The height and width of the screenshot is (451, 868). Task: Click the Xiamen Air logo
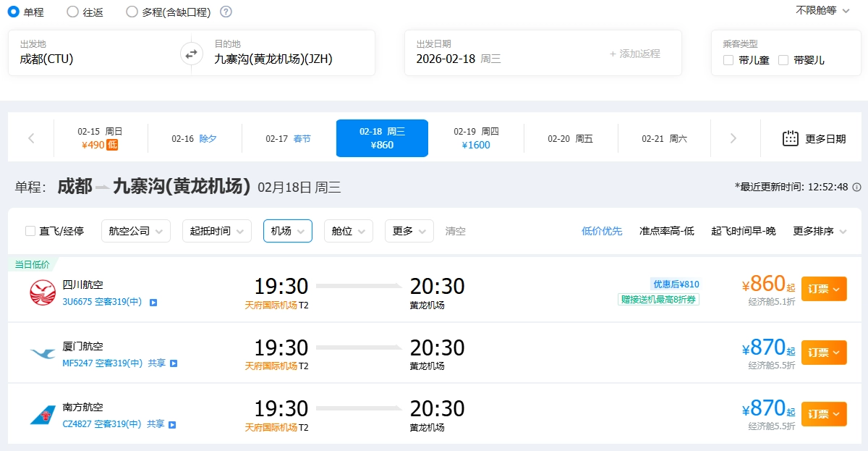tap(42, 353)
